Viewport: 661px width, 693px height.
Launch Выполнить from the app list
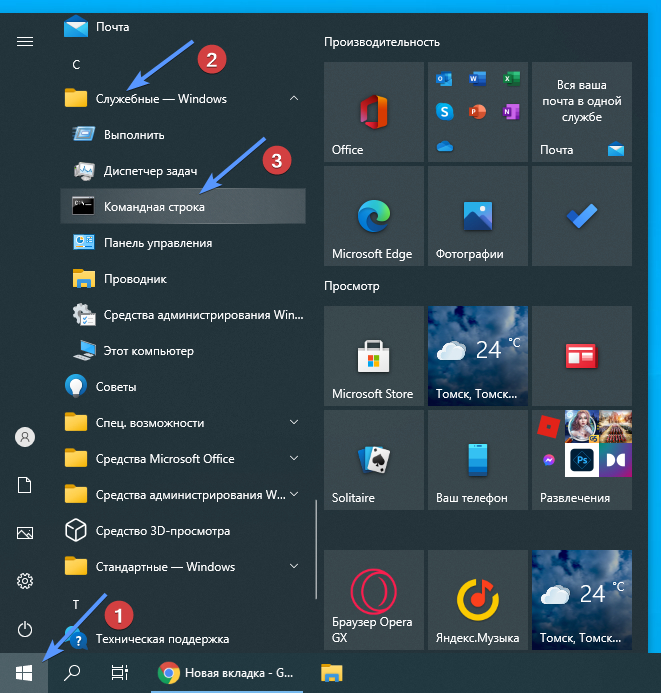(183, 134)
